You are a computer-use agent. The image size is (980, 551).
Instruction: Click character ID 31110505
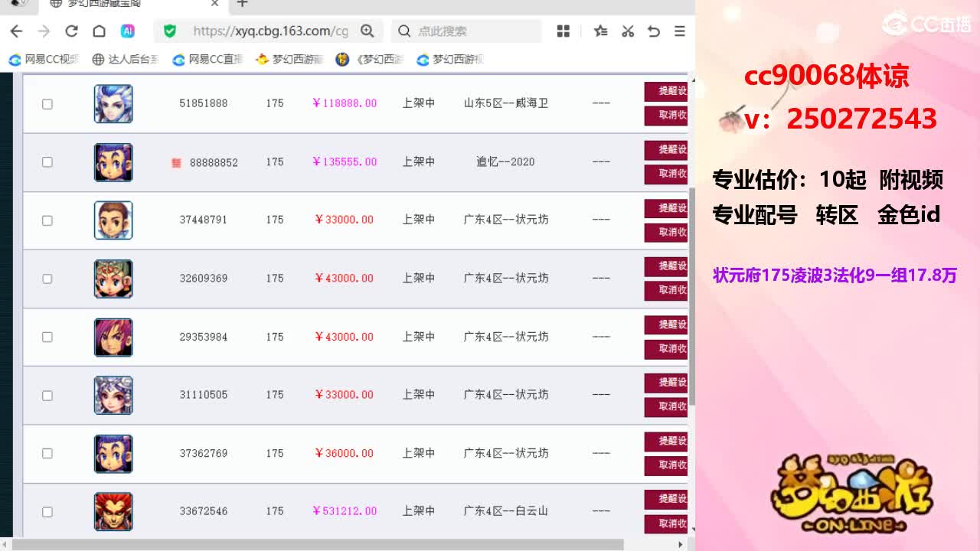pyautogui.click(x=204, y=395)
